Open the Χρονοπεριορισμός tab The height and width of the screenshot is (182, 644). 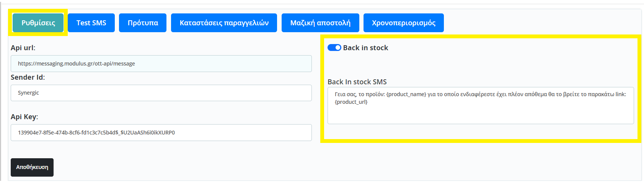point(403,23)
